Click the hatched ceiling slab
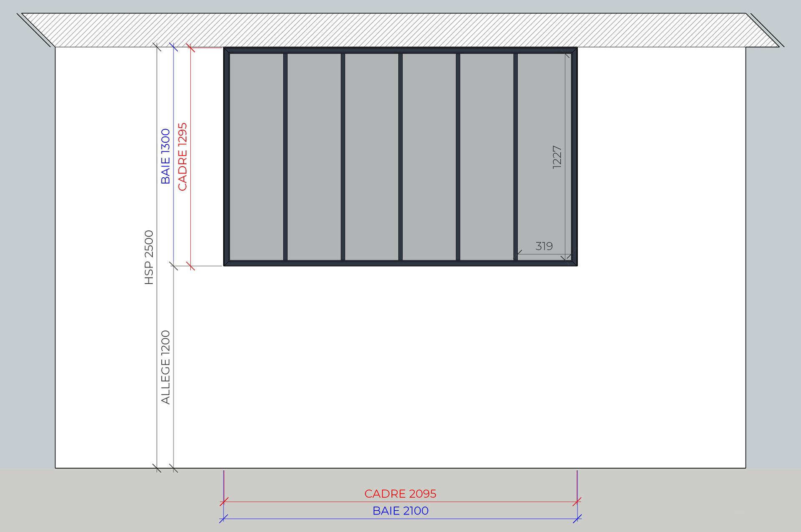The height and width of the screenshot is (532, 801). 400,30
